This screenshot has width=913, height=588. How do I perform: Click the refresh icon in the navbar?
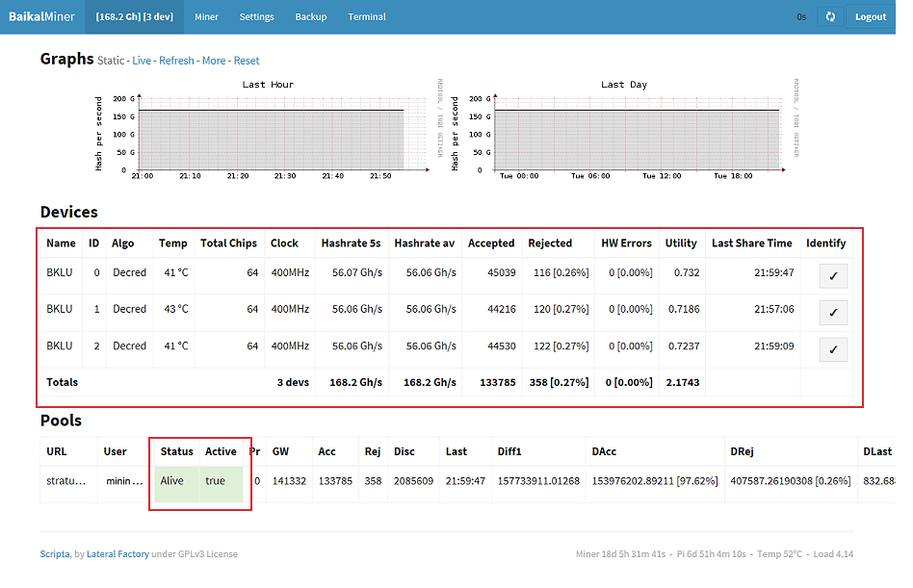(830, 17)
